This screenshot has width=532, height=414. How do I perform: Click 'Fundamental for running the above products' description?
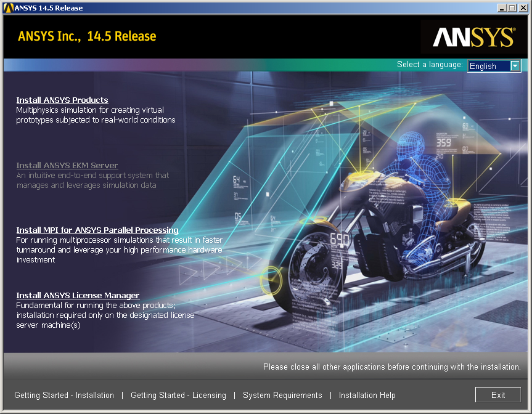pos(105,315)
